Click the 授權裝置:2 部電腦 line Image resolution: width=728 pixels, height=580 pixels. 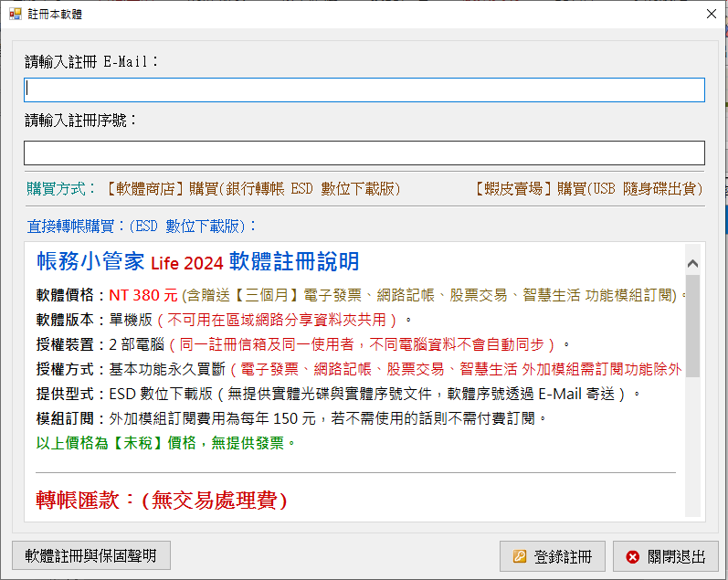[302, 344]
